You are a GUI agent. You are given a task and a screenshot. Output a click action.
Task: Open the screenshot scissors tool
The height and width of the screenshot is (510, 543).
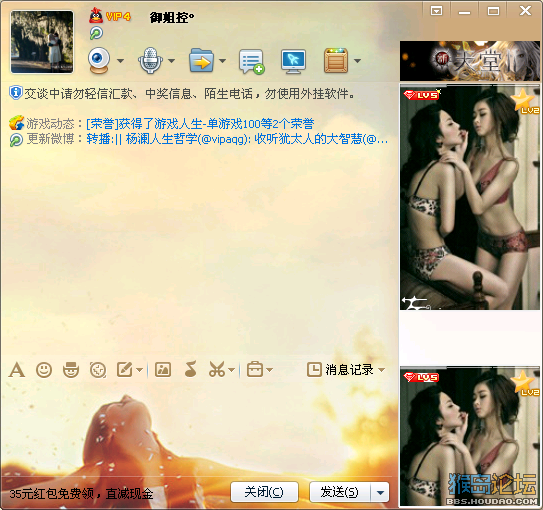coord(217,369)
